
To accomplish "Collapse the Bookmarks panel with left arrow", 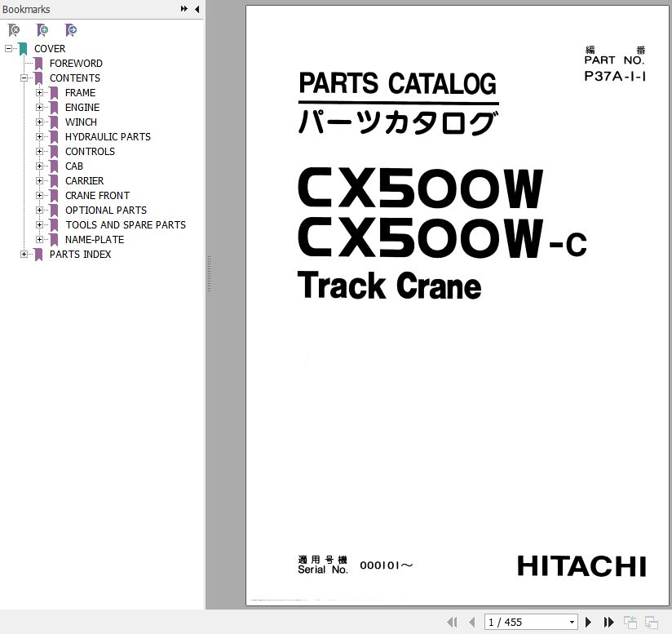I will [197, 9].
